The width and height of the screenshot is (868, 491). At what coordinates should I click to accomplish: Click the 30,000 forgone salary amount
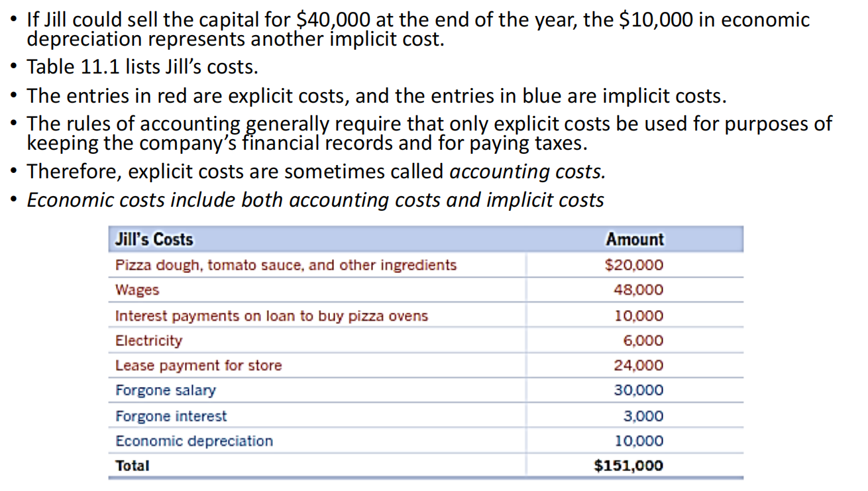click(x=639, y=390)
